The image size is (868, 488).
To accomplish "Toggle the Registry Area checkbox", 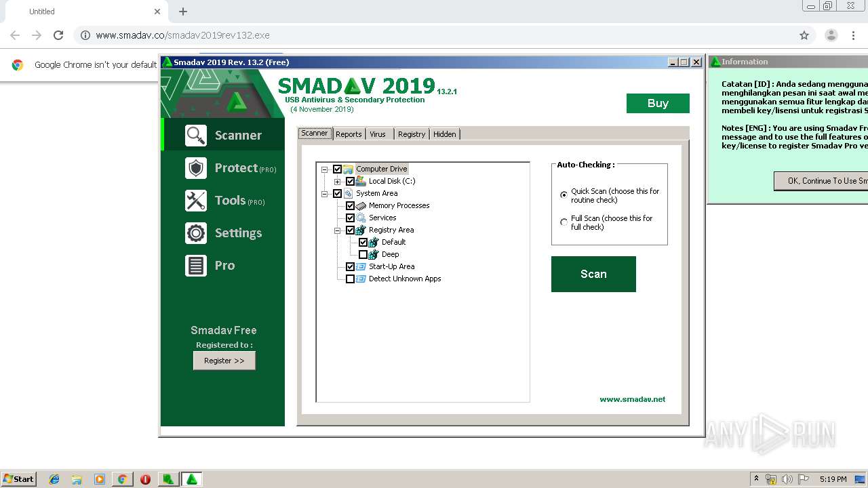I will (351, 230).
